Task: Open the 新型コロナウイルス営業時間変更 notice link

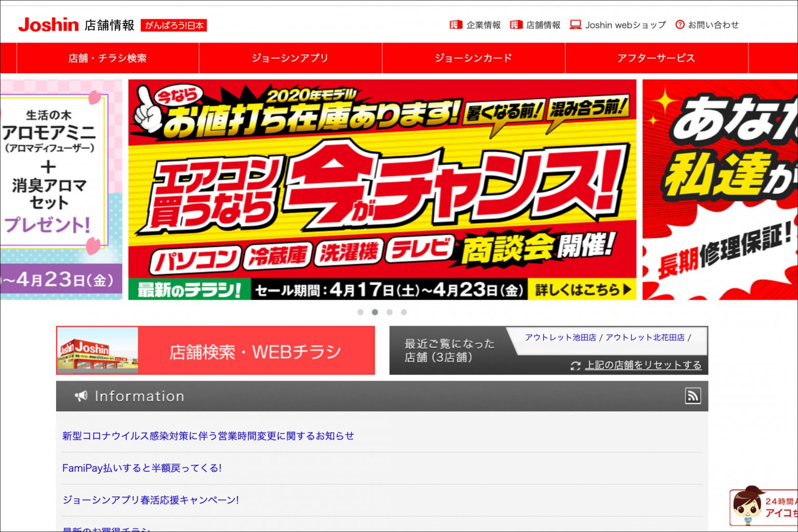Action: click(x=208, y=435)
